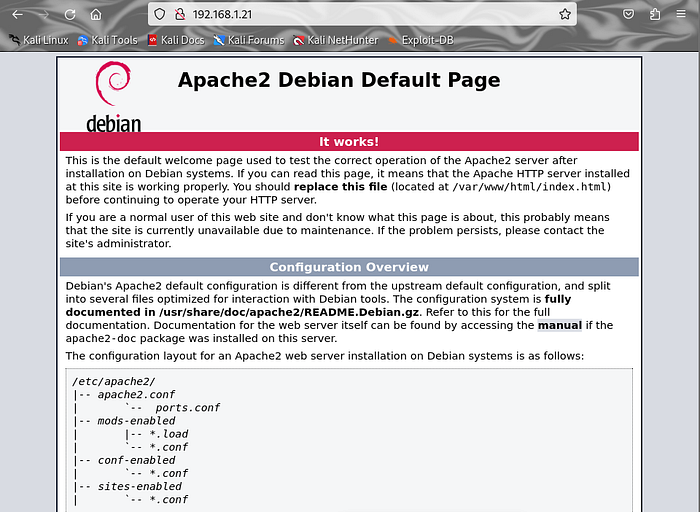The width and height of the screenshot is (700, 512).
Task: Click the insecure connection padlock icon
Action: click(x=180, y=15)
